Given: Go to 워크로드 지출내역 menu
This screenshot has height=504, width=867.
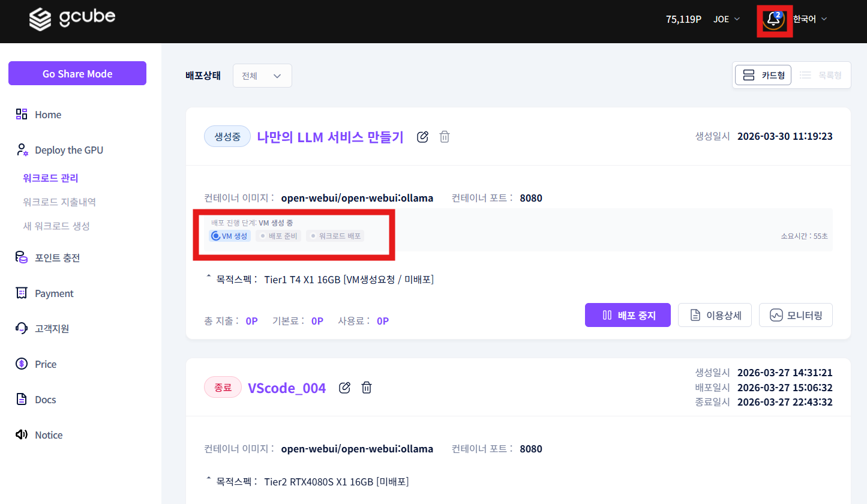Looking at the screenshot, I should [x=59, y=202].
